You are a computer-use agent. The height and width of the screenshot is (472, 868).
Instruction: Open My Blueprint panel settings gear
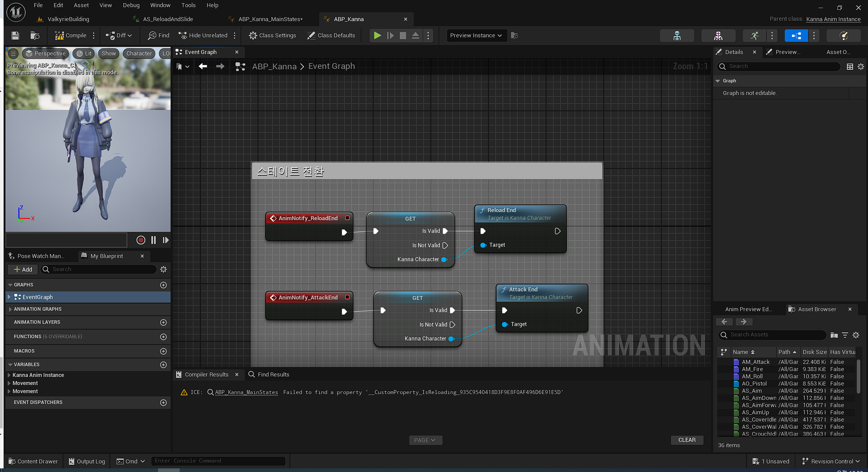tap(163, 269)
